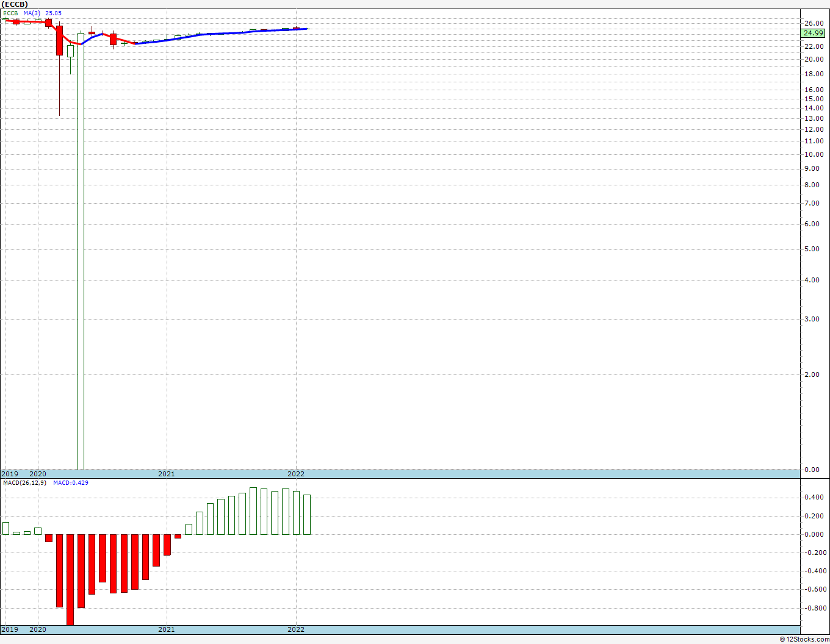Select the MACD:0.429 value readout
Viewport: 830px width, 644px height.
click(71, 483)
